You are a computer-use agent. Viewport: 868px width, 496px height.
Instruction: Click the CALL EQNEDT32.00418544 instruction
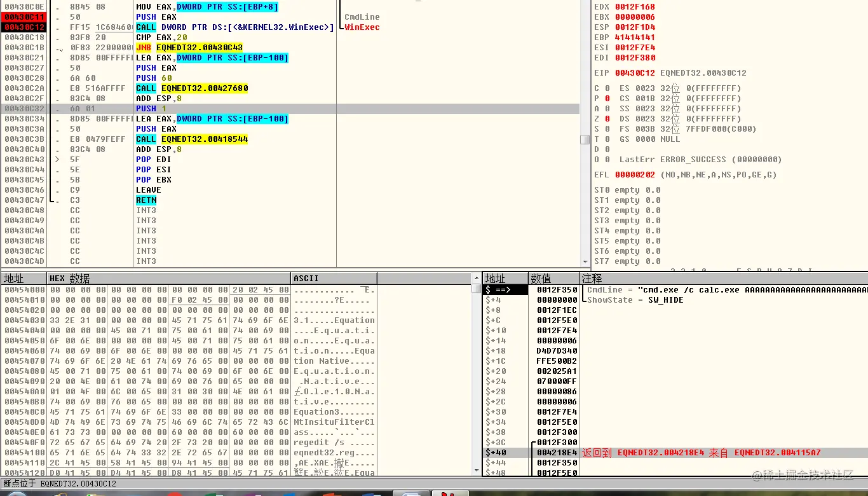192,139
